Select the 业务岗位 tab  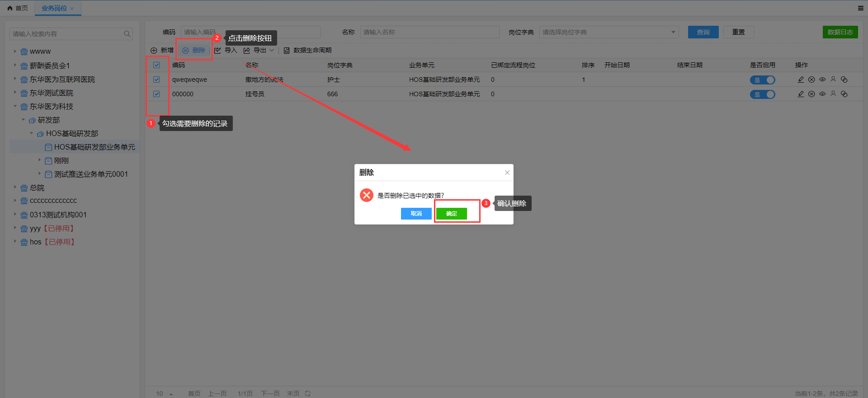54,8
